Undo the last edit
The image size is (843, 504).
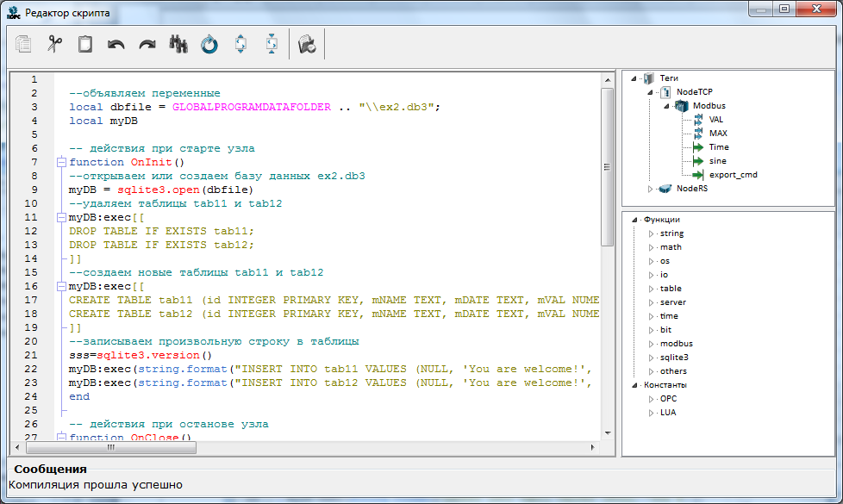coord(115,43)
